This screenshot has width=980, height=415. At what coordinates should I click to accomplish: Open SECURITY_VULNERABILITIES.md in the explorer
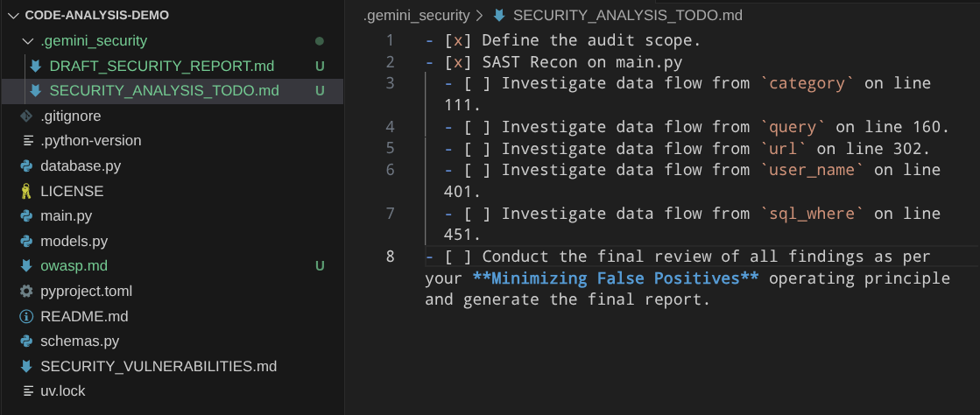click(x=159, y=366)
